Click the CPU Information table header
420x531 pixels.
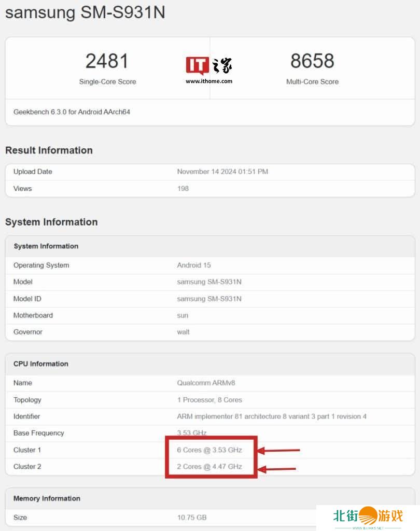coord(41,364)
